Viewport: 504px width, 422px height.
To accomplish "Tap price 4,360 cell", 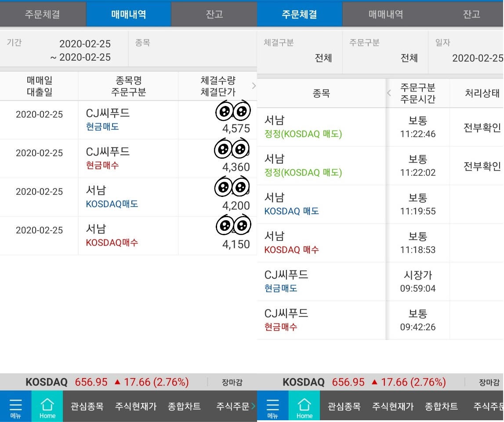I will point(236,167).
